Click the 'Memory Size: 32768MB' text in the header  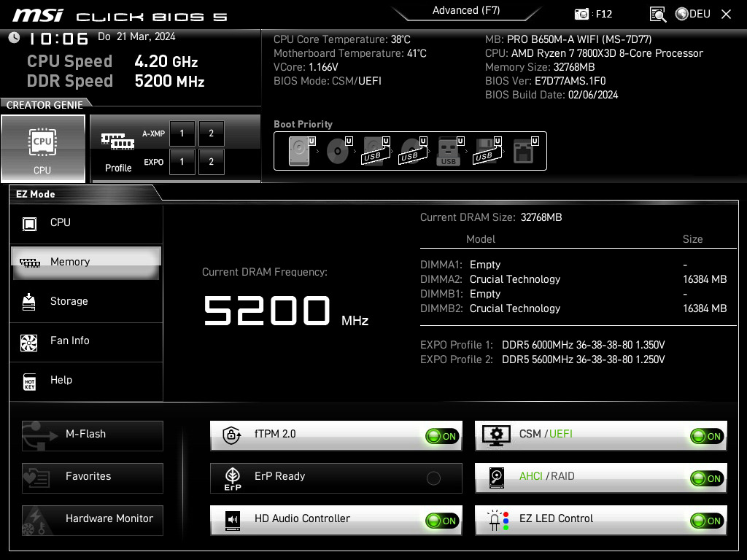pos(540,67)
